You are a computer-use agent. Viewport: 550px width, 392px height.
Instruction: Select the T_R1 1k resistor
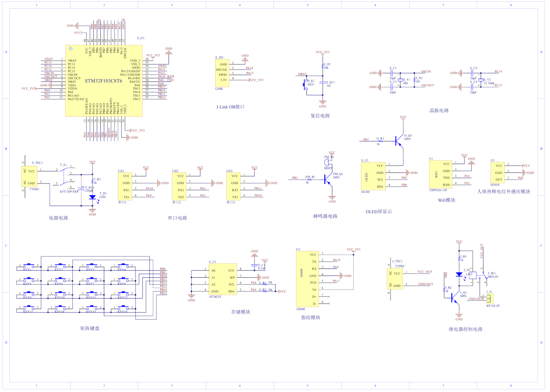click(93, 181)
